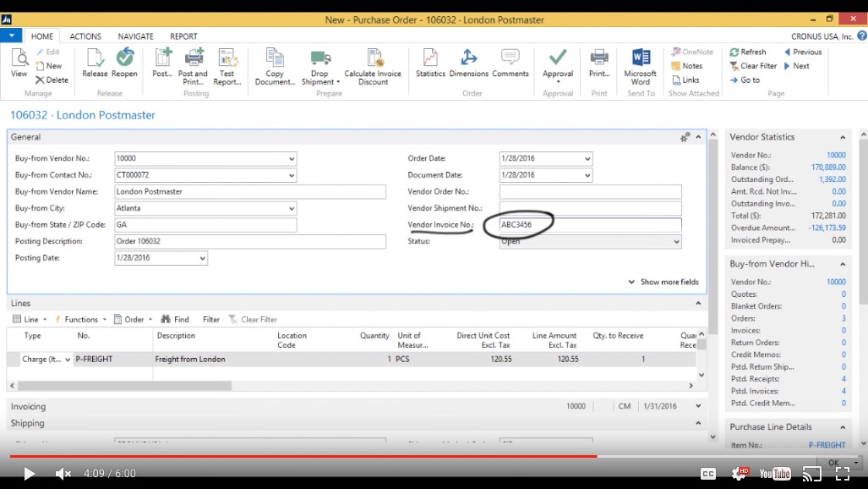The image size is (868, 489).
Task: Open Dimensions for the order
Action: coord(468,63)
